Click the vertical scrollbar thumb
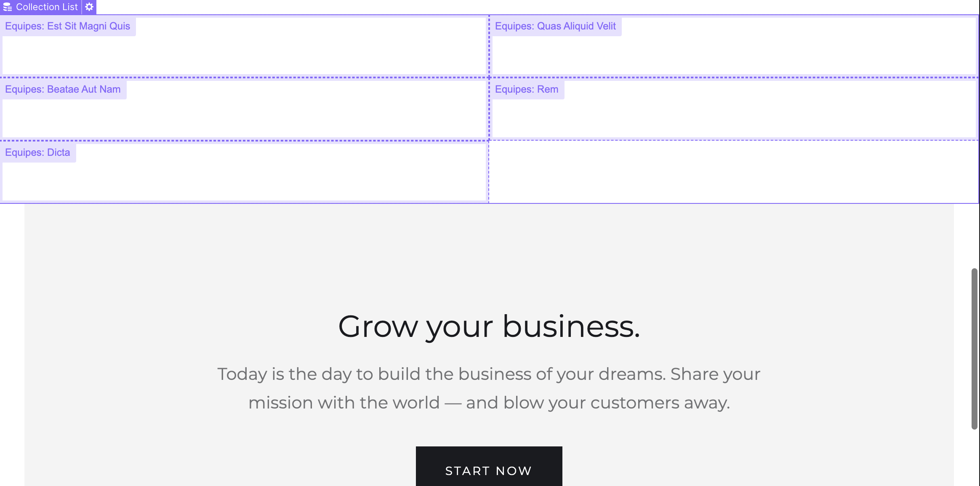980x486 pixels. coord(974,349)
